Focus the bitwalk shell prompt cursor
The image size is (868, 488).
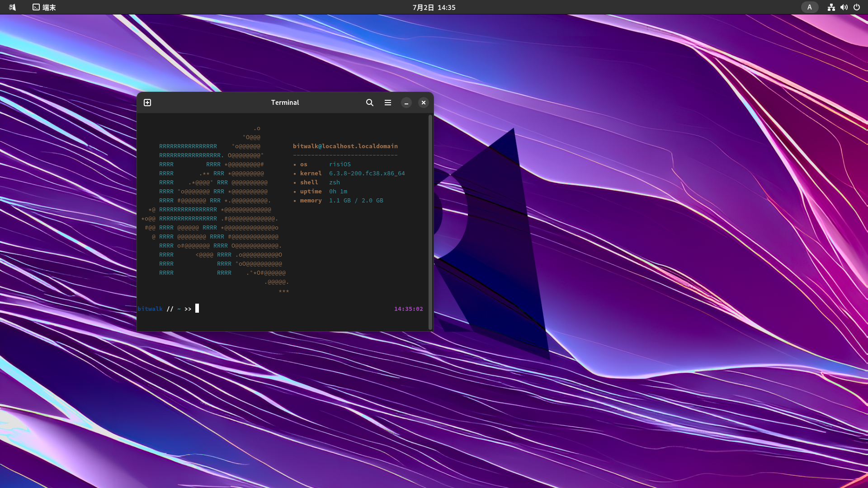197,309
